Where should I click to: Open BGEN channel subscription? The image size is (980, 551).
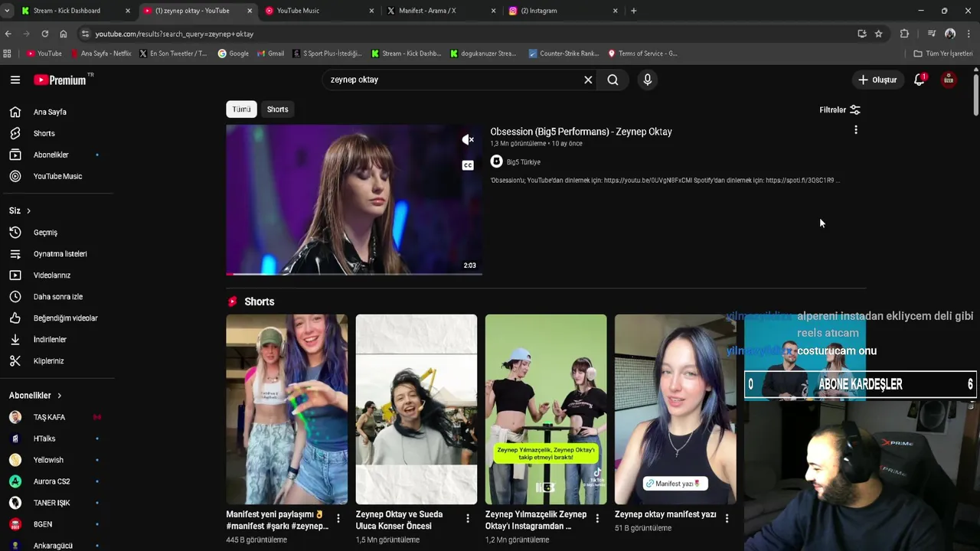43,524
